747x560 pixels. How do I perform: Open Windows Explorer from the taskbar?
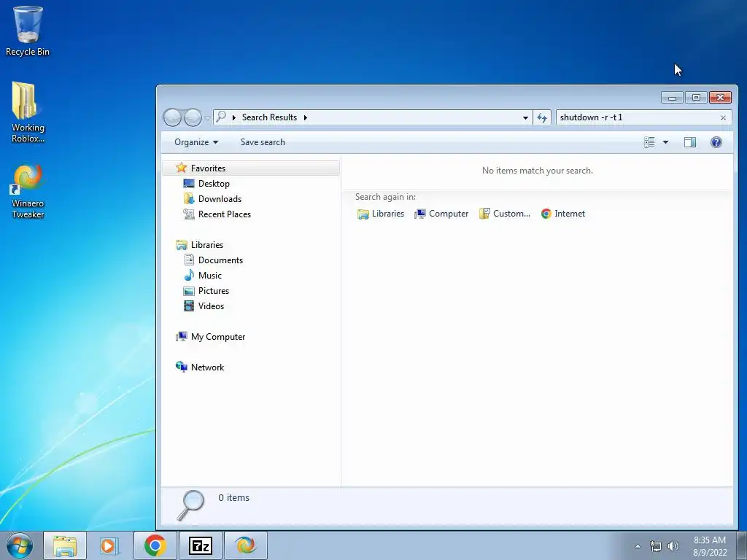[65, 545]
